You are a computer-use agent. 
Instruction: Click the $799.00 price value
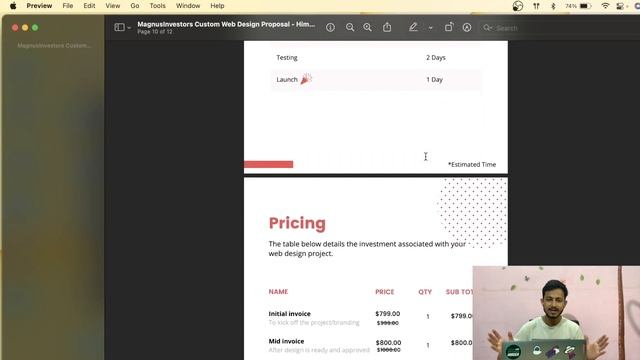(x=387, y=313)
